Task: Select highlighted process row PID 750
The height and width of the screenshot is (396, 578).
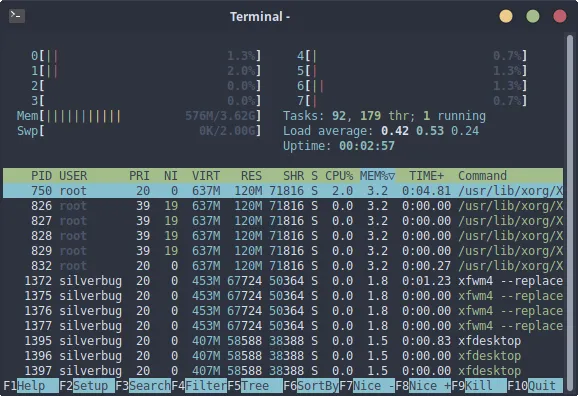Action: tap(283, 191)
